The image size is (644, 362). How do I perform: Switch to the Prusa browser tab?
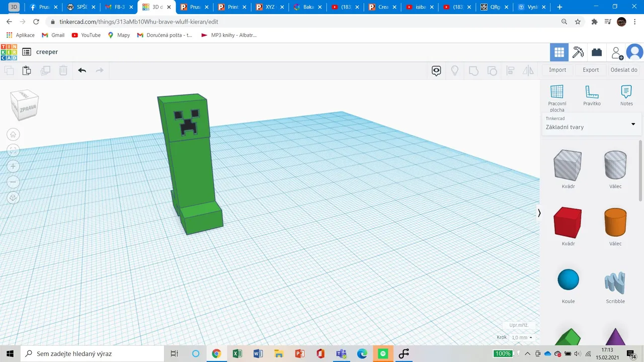click(x=43, y=7)
